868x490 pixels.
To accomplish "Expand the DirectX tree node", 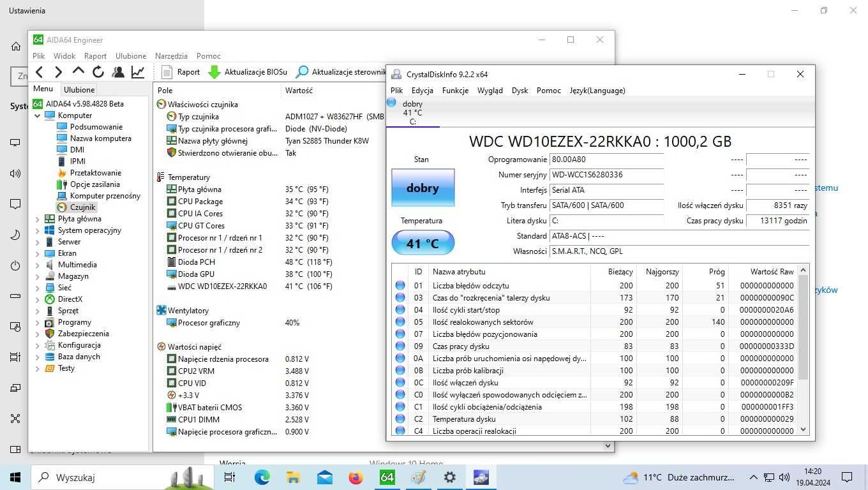I will click(x=38, y=299).
